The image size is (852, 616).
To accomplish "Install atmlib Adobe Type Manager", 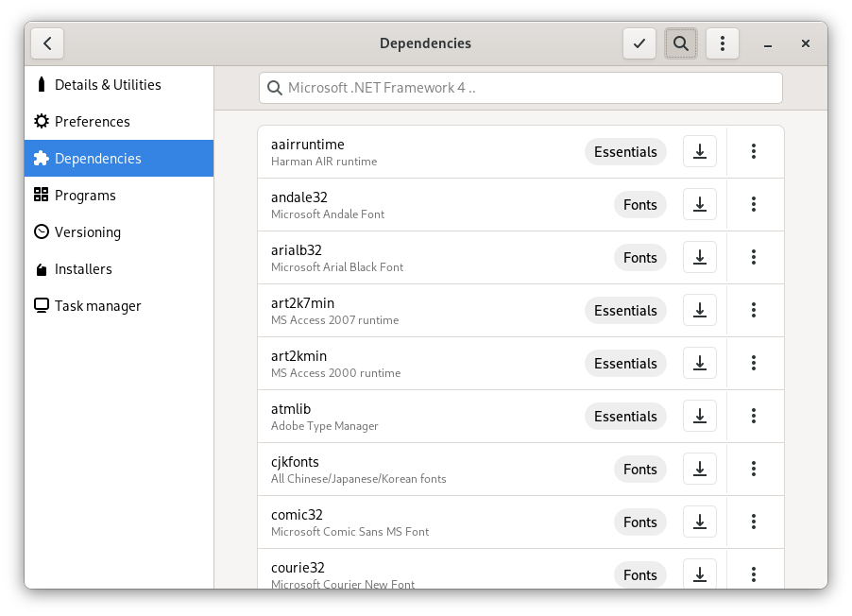I will [x=700, y=417].
